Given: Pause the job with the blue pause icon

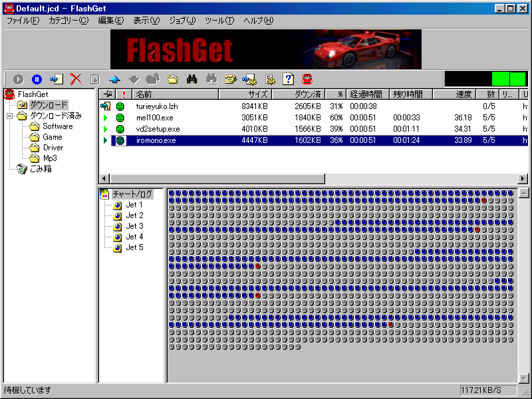Looking at the screenshot, I should pyautogui.click(x=37, y=79).
